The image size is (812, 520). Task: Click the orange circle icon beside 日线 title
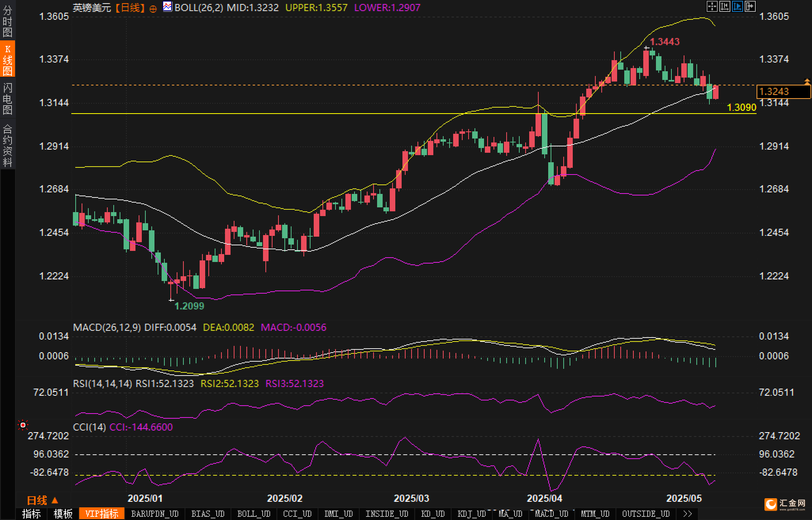(153, 9)
